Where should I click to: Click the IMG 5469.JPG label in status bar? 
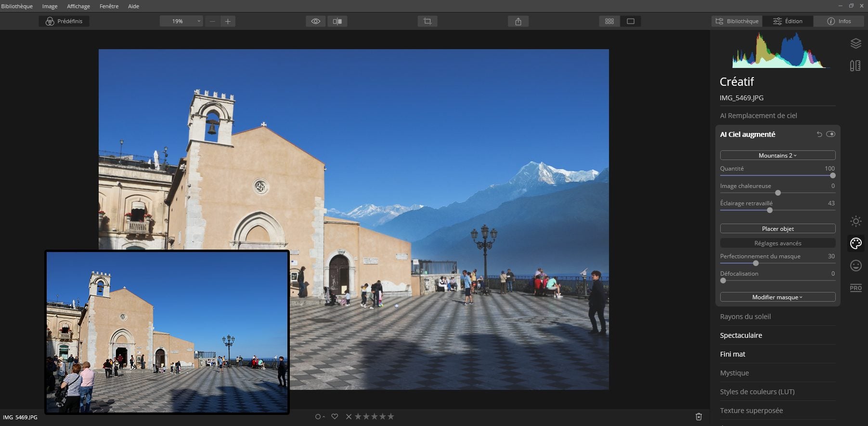20,417
